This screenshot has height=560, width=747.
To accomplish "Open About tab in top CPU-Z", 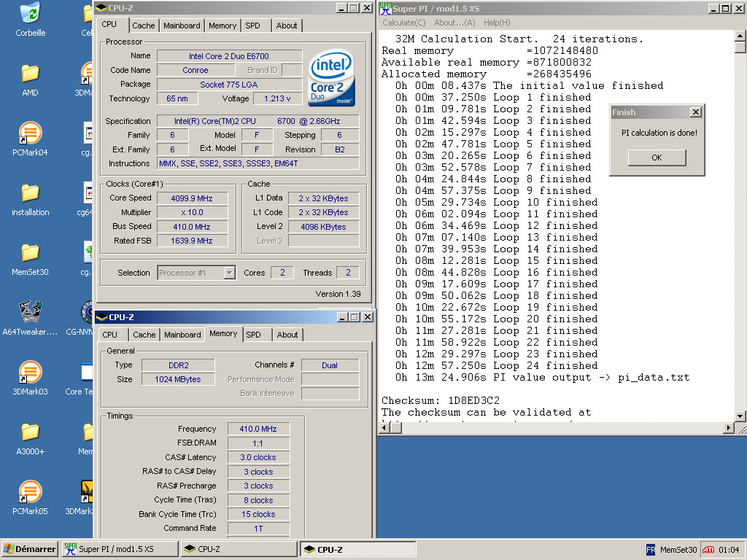I will tap(286, 26).
